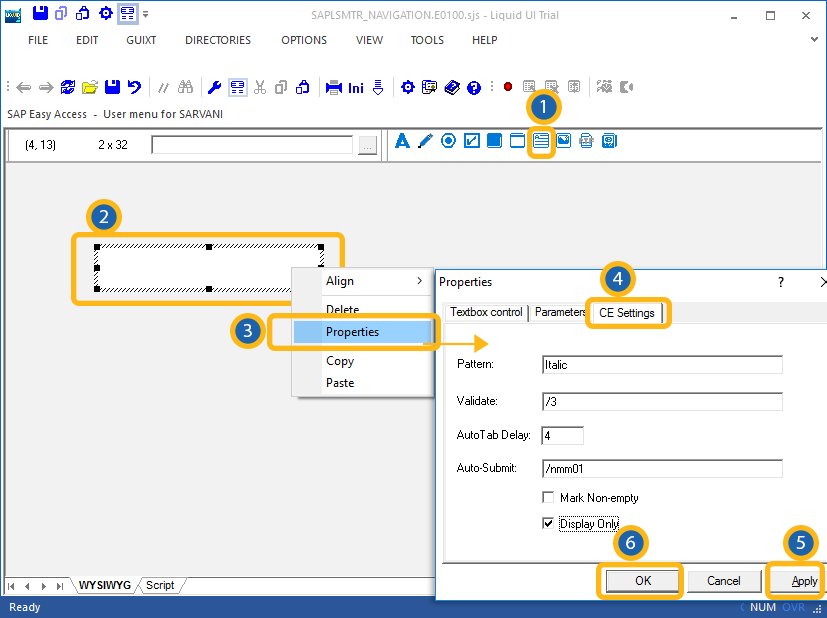
Task: Click Cancel in Properties dialog
Action: tap(723, 581)
